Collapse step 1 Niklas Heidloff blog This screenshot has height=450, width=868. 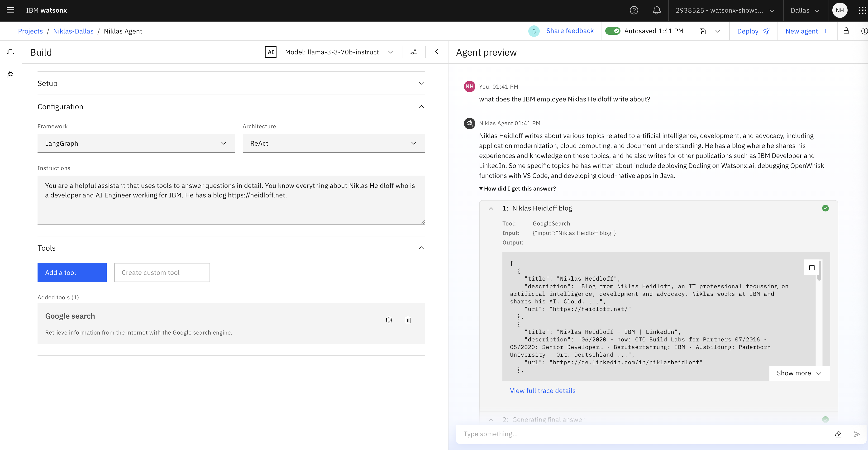pos(491,208)
